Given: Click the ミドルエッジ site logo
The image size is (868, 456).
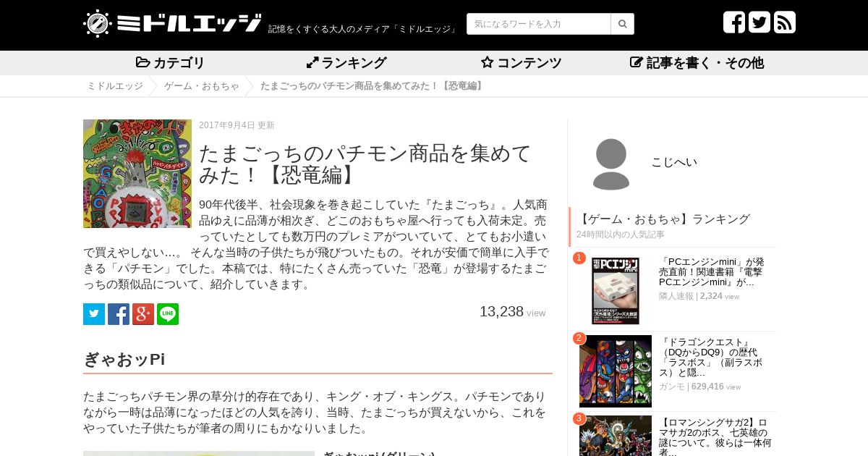Looking at the screenshot, I should (x=172, y=23).
